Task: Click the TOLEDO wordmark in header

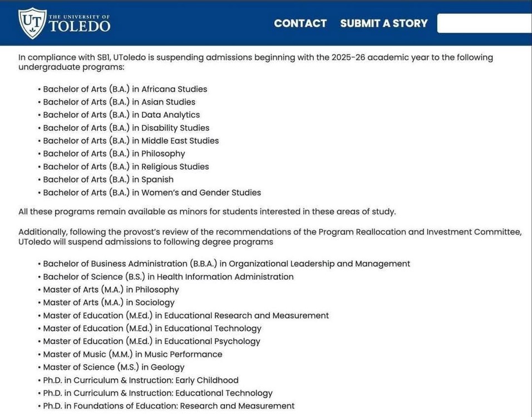Action: point(80,26)
